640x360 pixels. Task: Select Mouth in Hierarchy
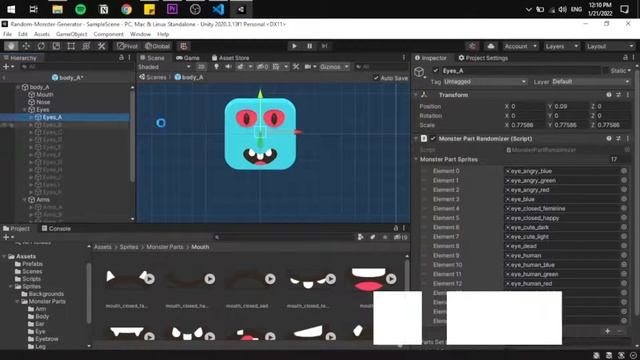(44, 95)
